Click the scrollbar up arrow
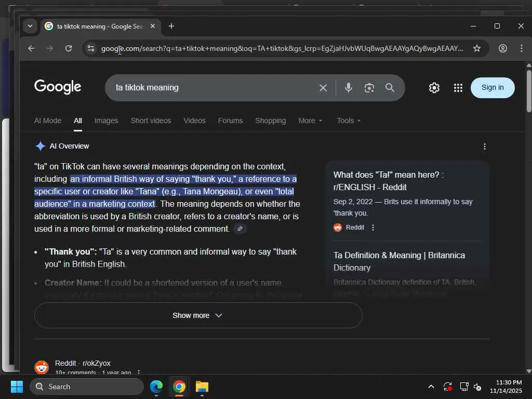 pos(529,65)
